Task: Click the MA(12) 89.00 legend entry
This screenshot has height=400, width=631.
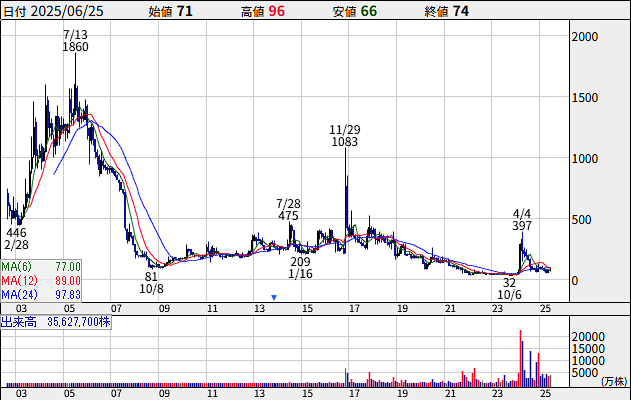Action: tap(41, 280)
